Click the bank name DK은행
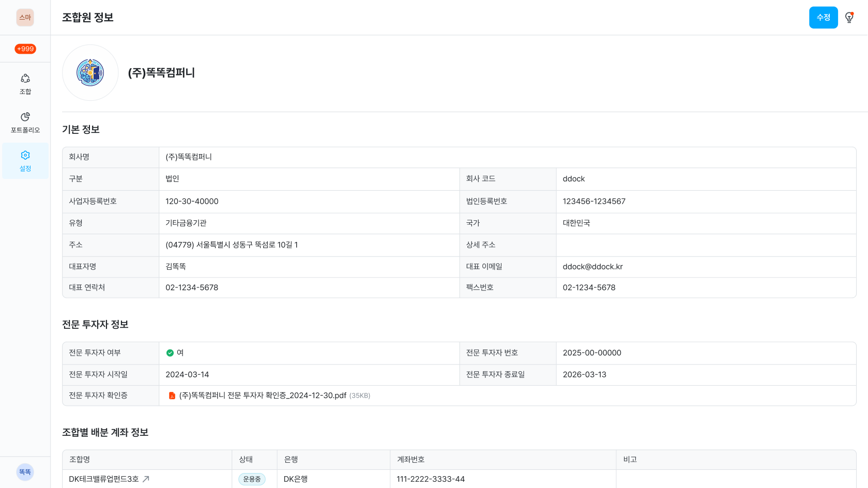Image resolution: width=868 pixels, height=488 pixels. pyautogui.click(x=296, y=479)
